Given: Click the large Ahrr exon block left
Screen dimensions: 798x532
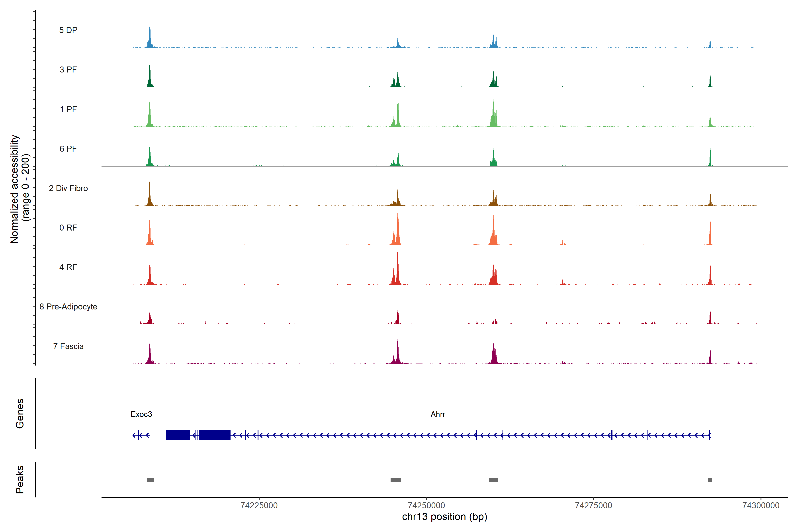Looking at the screenshot, I should pos(178,435).
